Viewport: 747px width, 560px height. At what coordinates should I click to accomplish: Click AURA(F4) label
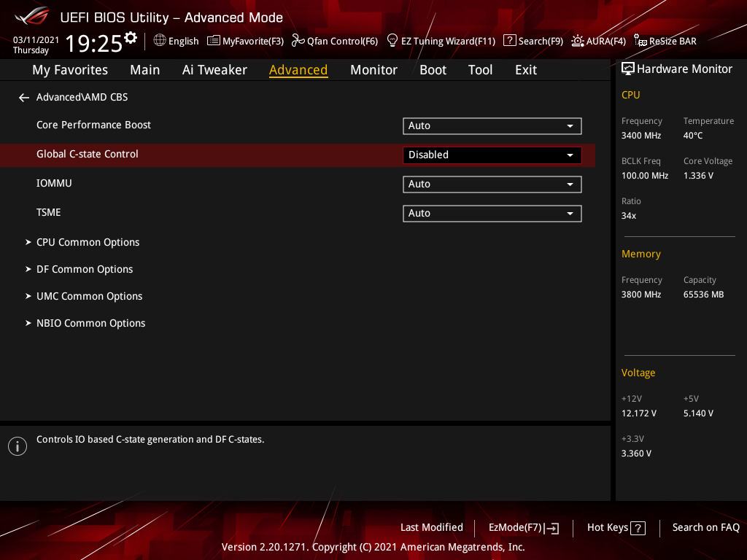coord(606,42)
